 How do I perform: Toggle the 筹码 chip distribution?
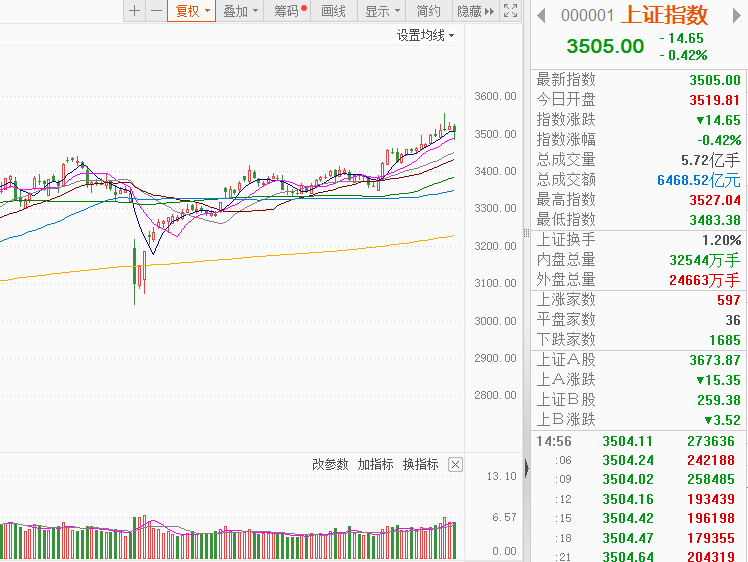click(x=289, y=11)
